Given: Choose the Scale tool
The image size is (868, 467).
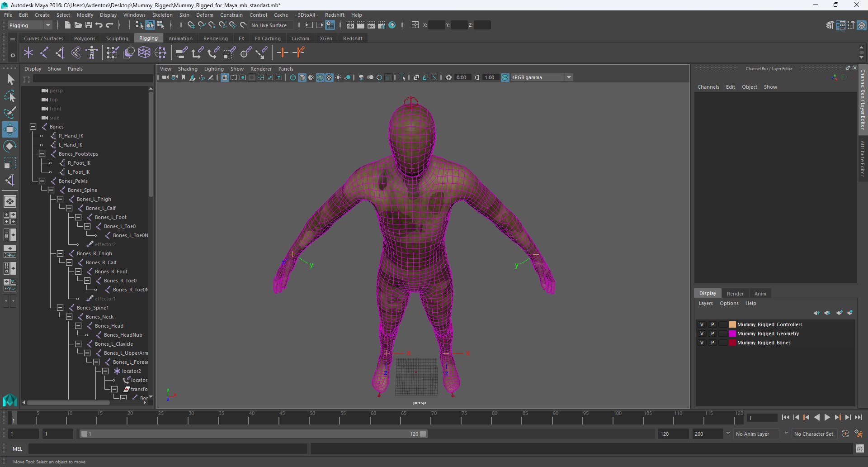Looking at the screenshot, I should point(10,163).
